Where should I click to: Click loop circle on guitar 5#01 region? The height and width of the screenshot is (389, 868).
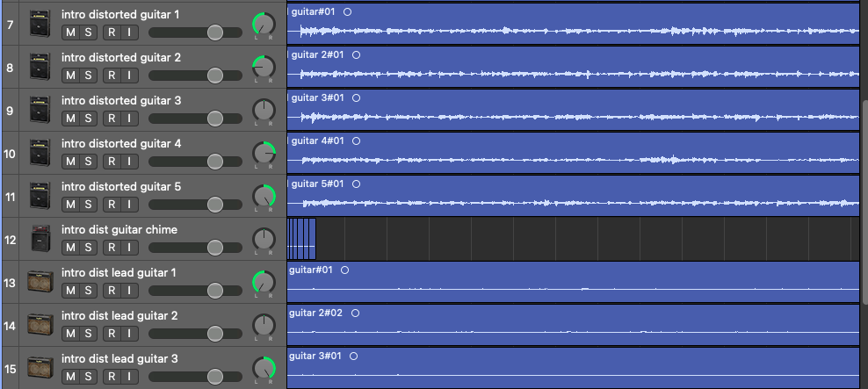click(x=356, y=184)
